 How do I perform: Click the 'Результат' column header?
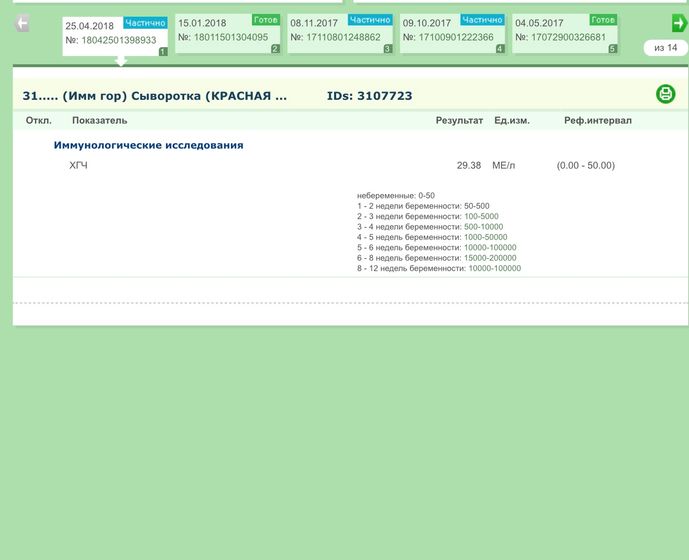(459, 121)
